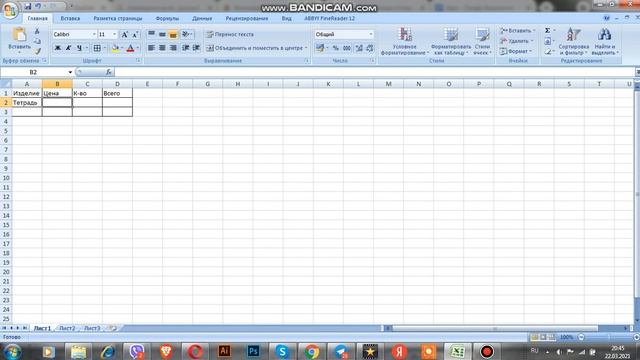The height and width of the screenshot is (360, 640).
Task: Click the large Вставить paste icon
Action: 19,35
